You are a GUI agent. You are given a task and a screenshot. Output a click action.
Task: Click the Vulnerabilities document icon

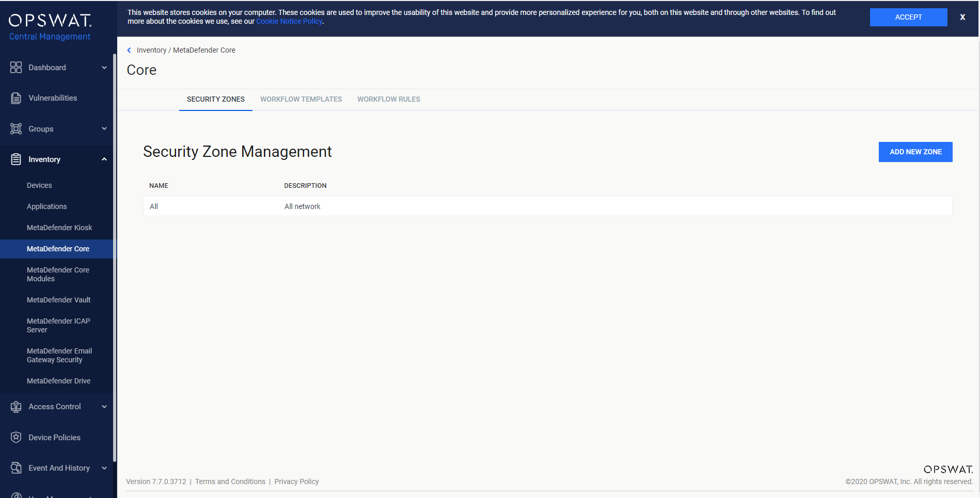[16, 98]
